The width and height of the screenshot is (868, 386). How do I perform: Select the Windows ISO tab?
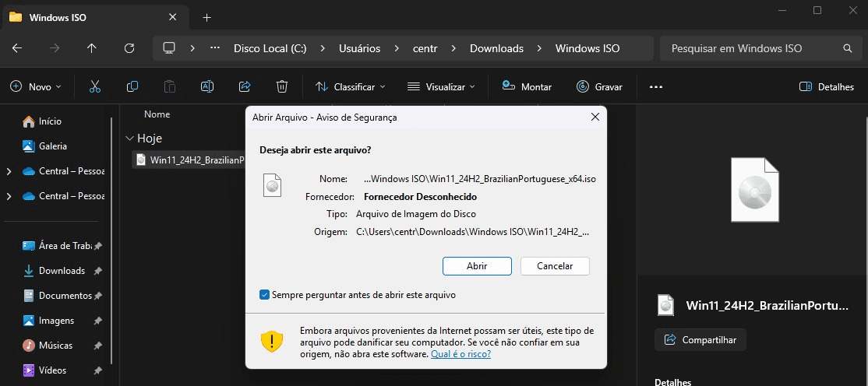click(x=94, y=17)
